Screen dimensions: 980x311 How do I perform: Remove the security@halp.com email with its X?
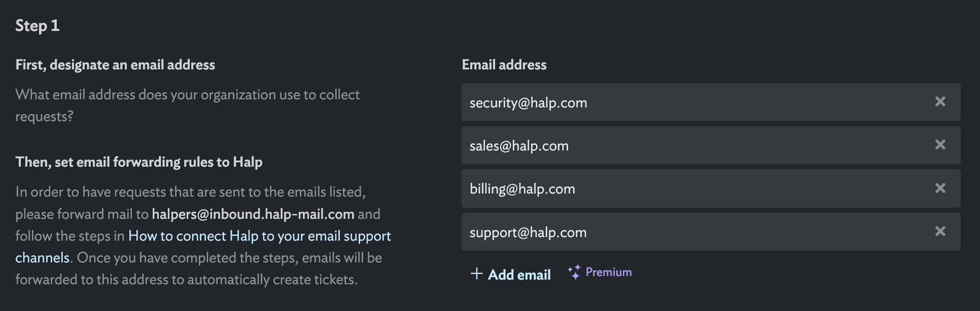[940, 102]
